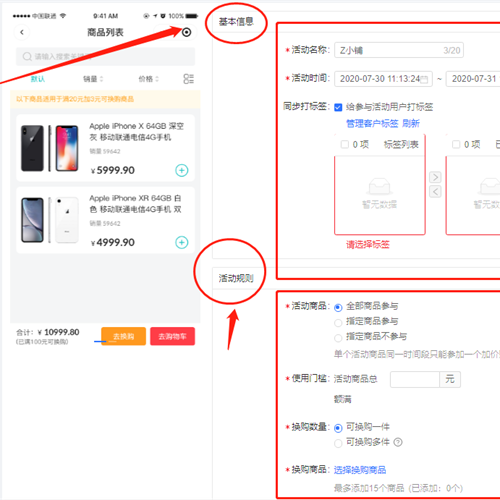Click the help icon beside 可换购多件
Viewport: 500px width, 500px height.
[x=398, y=442]
